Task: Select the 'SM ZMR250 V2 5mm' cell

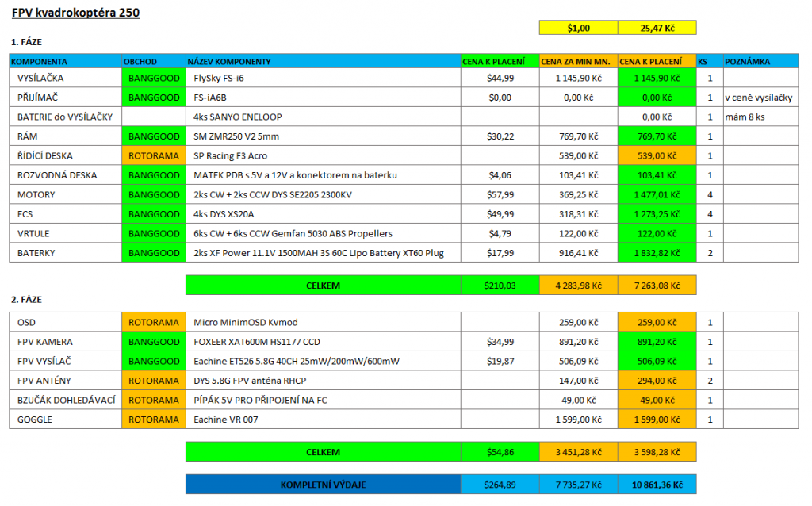Action: point(236,136)
